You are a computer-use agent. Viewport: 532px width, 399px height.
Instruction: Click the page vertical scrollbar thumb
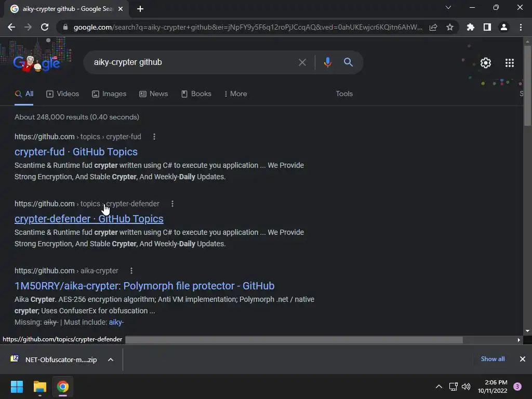point(527,86)
